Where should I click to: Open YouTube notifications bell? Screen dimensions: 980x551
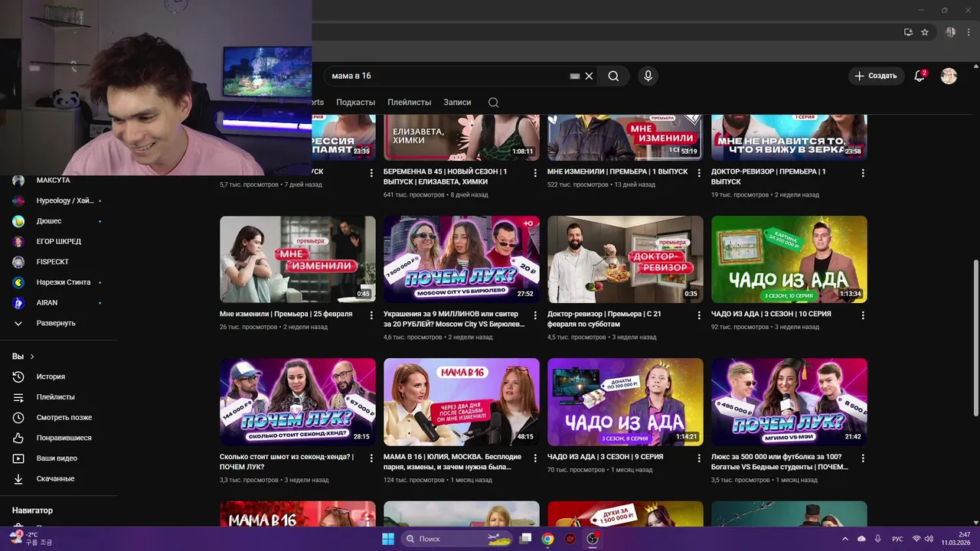point(920,76)
